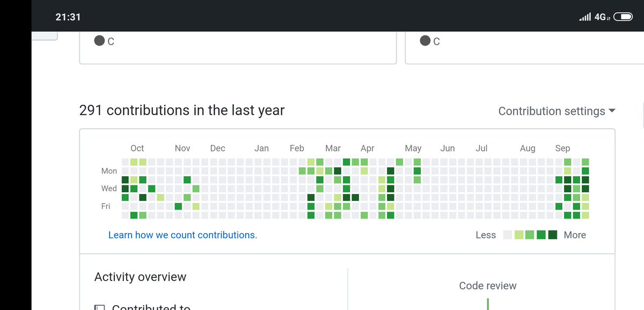The height and width of the screenshot is (310, 644).
Task: Select the lightest green legend swatch
Action: coord(519,235)
